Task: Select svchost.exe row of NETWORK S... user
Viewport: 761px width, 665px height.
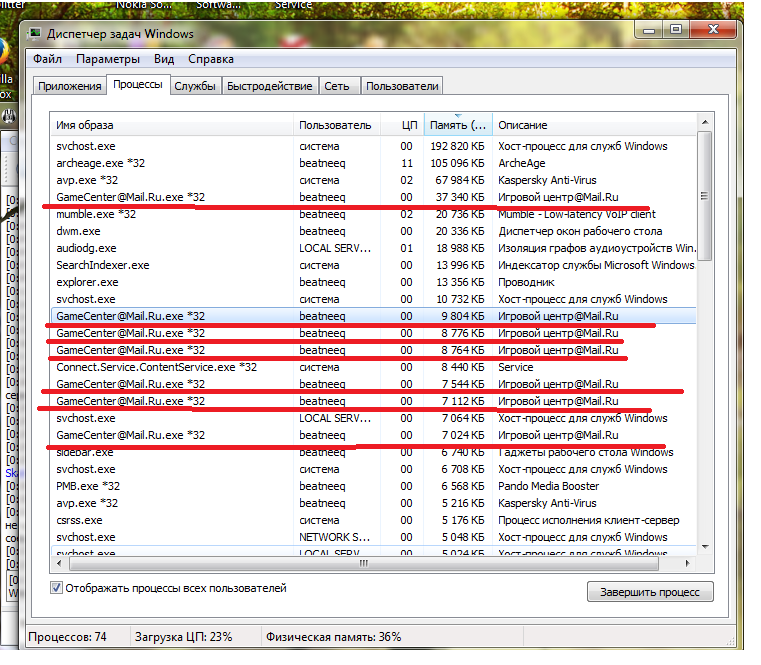Action: [374, 537]
